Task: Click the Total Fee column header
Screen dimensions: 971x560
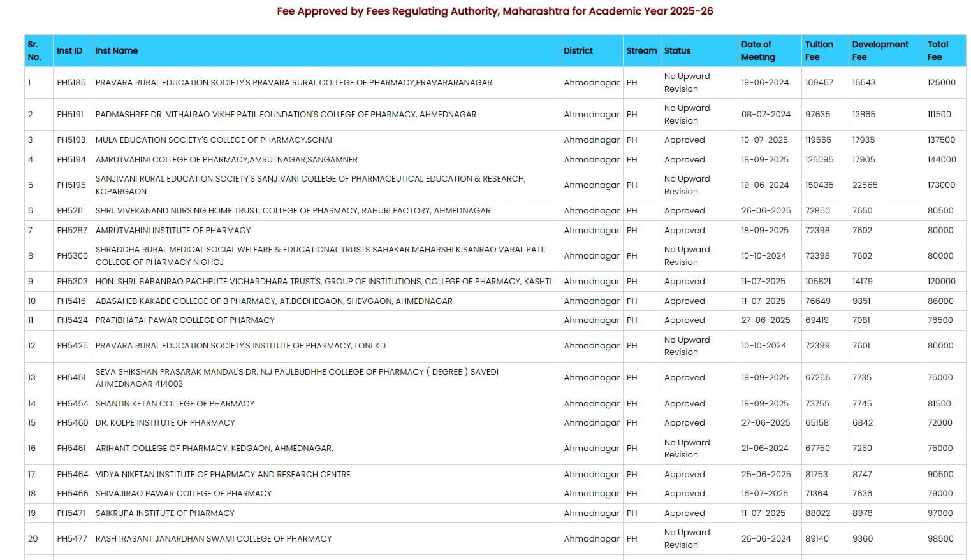Action: tap(937, 51)
